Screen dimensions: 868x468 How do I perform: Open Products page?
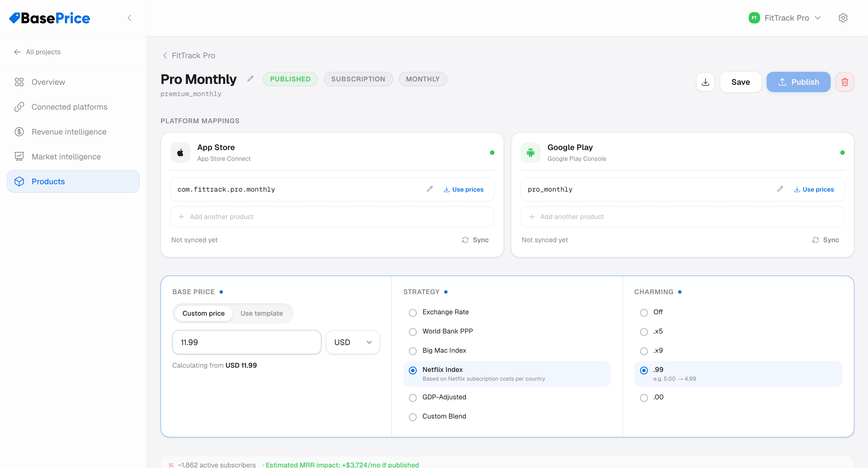[73, 181]
